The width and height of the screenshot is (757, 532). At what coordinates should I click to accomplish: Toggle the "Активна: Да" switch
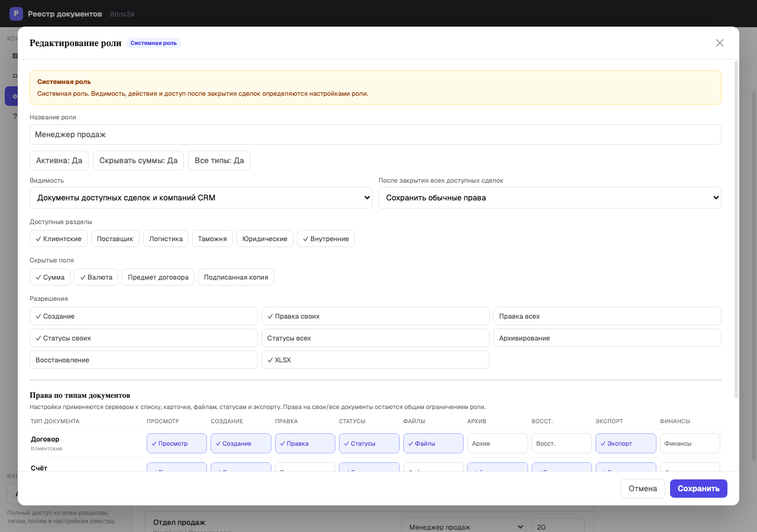(59, 160)
